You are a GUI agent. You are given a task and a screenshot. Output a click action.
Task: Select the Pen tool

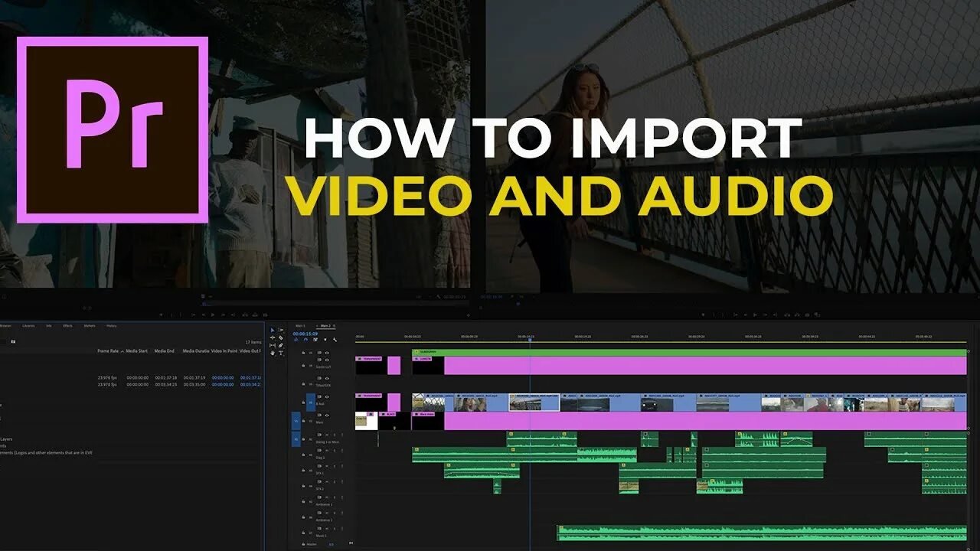click(281, 345)
